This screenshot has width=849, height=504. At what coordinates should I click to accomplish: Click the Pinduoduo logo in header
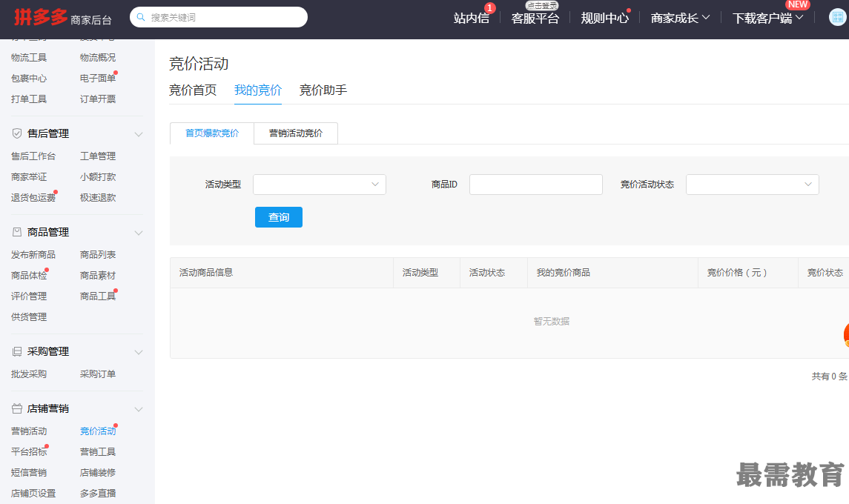point(41,17)
